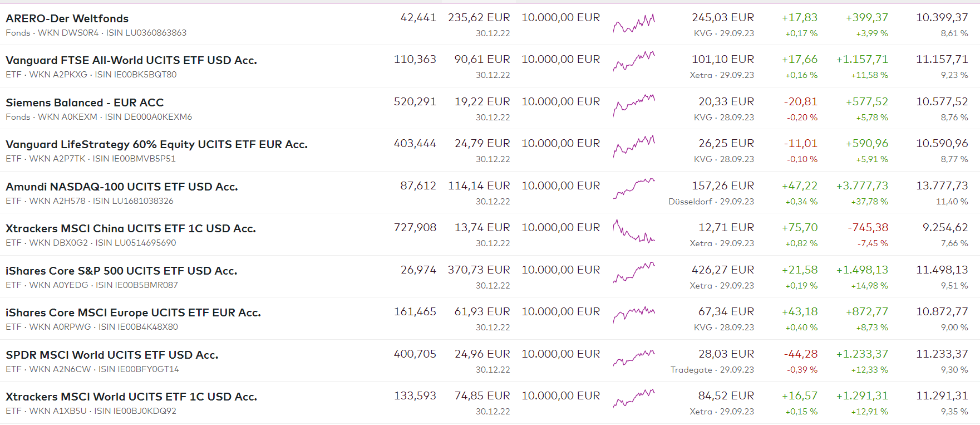Click the Xtrackers MSCI World mini chart

[634, 399]
